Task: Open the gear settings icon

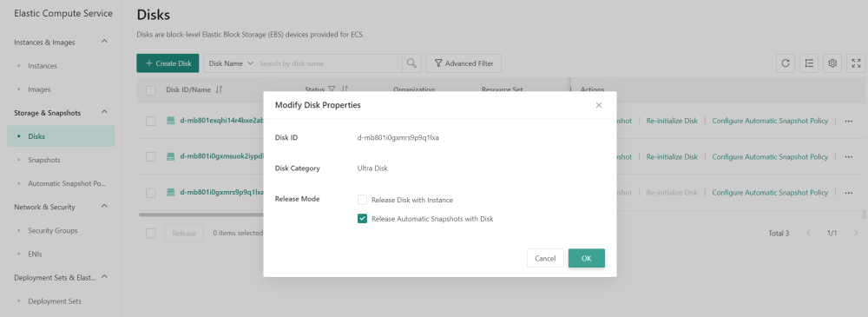Action: (x=832, y=63)
